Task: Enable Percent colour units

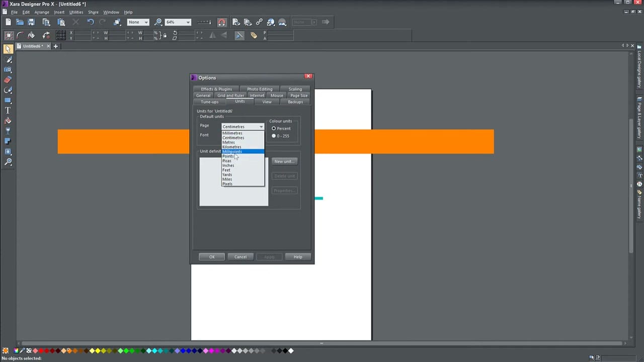Action: pyautogui.click(x=274, y=128)
